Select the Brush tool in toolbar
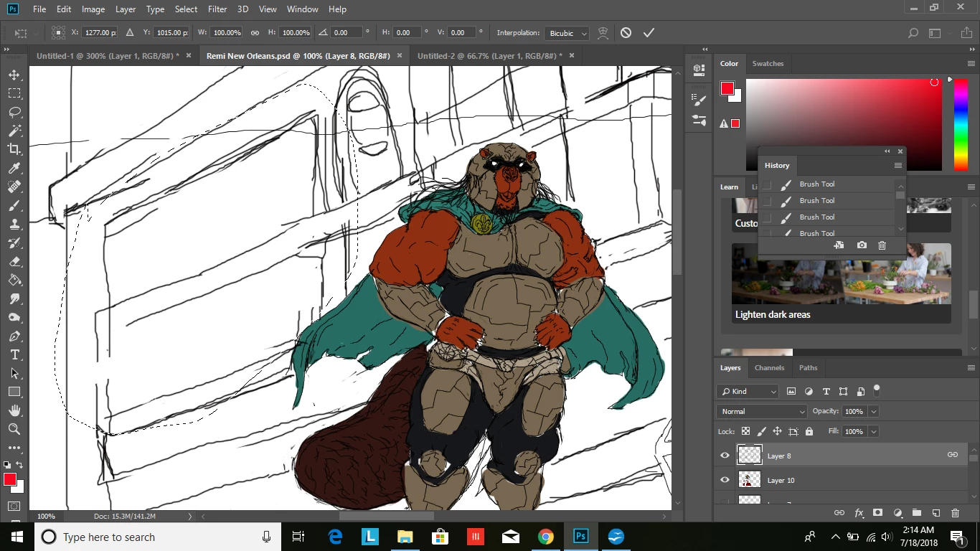This screenshot has width=980, height=551. pyautogui.click(x=14, y=205)
